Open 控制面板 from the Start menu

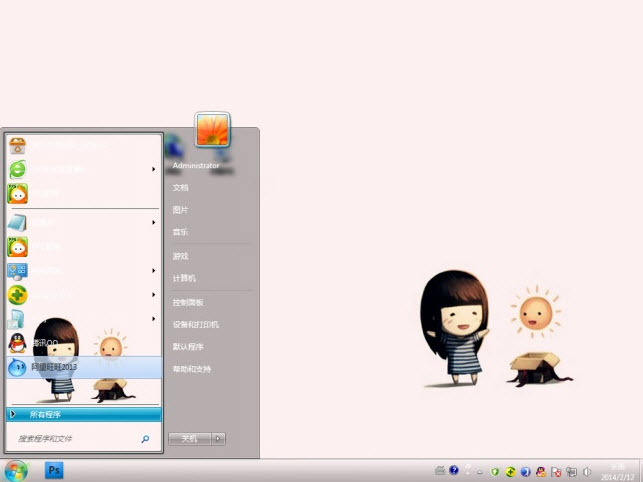point(188,302)
